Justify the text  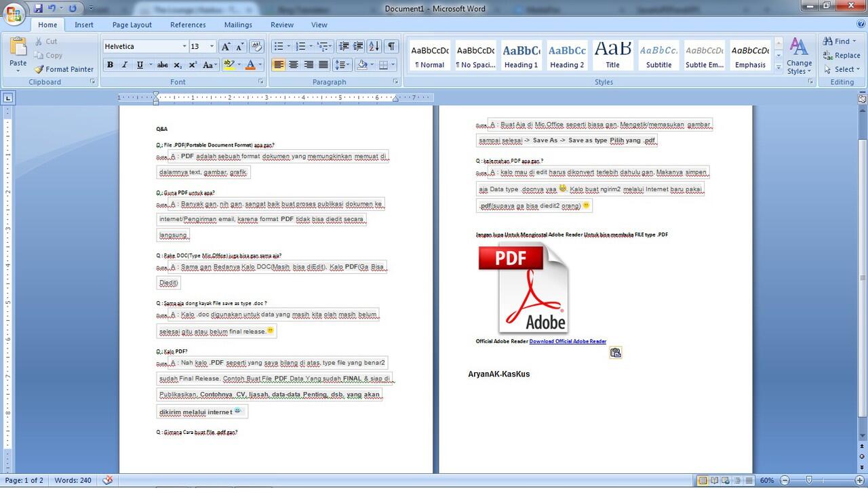click(323, 65)
